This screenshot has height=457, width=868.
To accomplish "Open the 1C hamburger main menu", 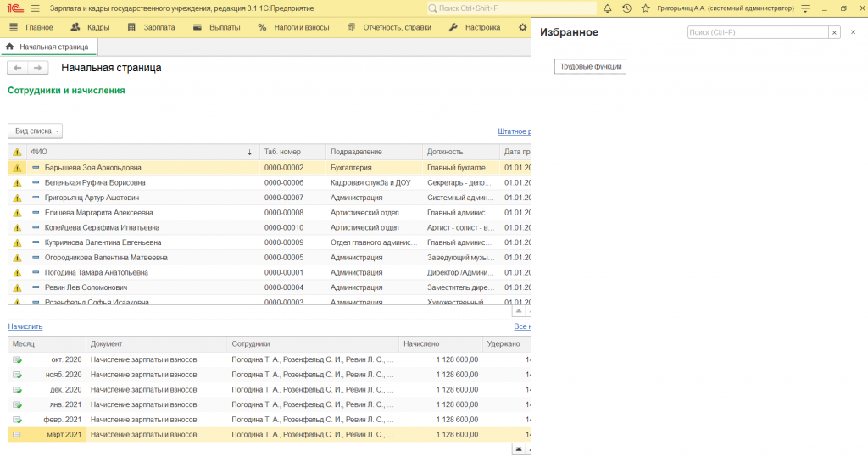I will point(36,8).
